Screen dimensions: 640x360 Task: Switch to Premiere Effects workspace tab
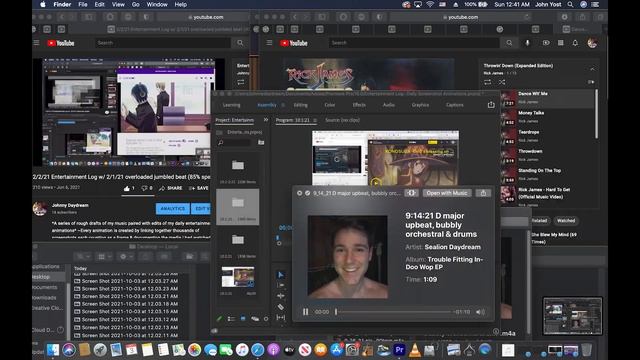pos(359,105)
